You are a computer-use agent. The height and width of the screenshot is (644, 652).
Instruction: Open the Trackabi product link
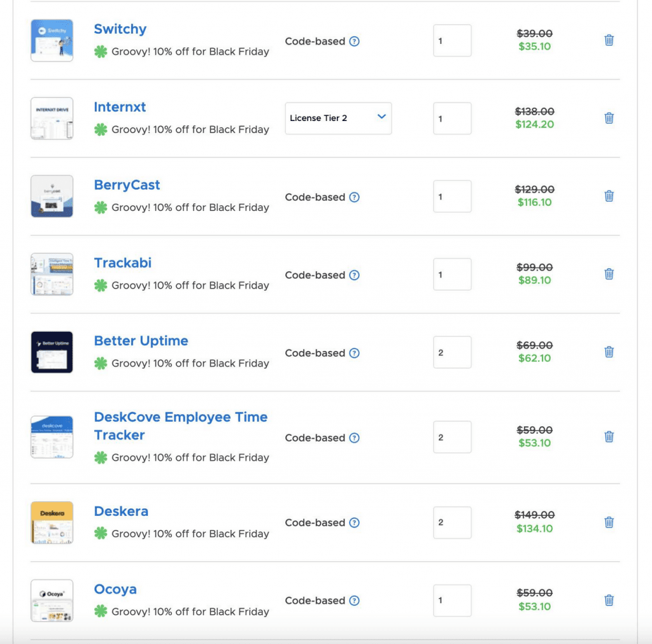[123, 263]
